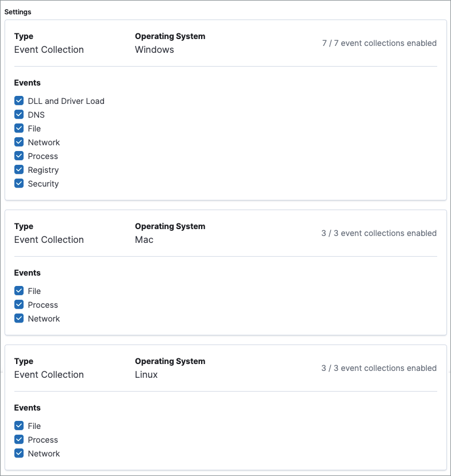Toggle the DNS event checkbox
Screen dimensions: 451x476
click(x=19, y=115)
